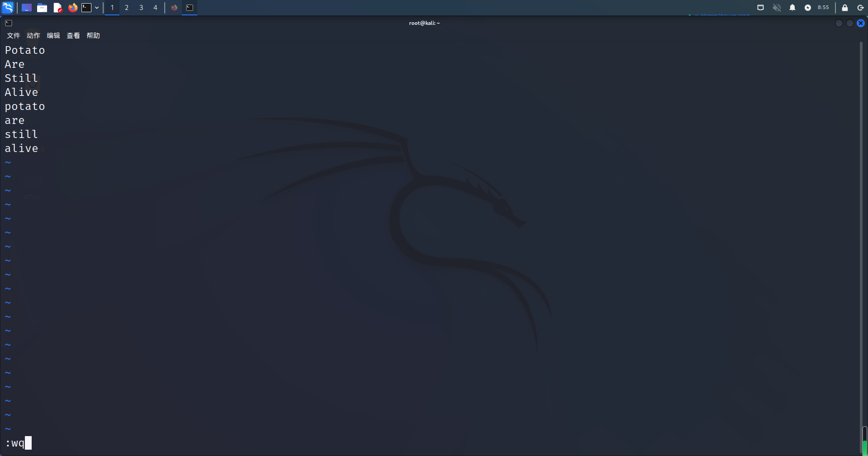Minimize the terminal window
Screen dimensions: 868x456
tap(839, 23)
